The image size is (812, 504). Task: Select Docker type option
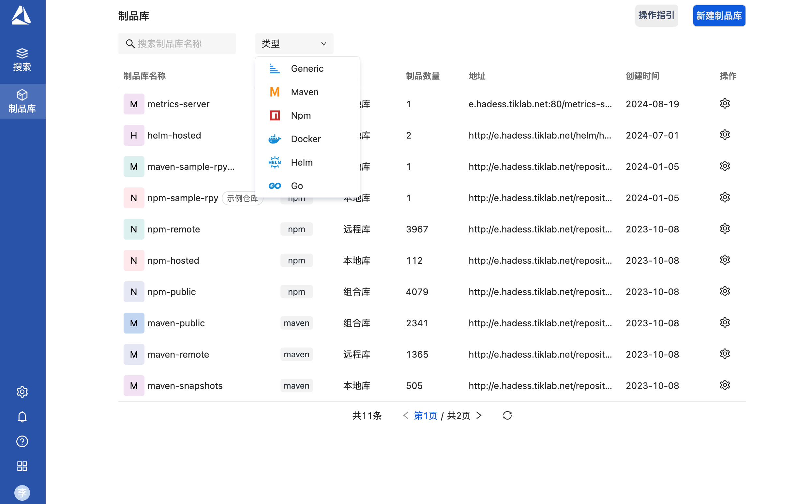pyautogui.click(x=305, y=139)
